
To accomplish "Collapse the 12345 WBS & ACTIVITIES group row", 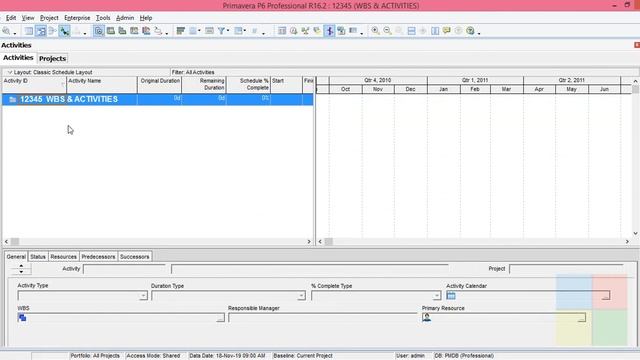I will [x=13, y=99].
